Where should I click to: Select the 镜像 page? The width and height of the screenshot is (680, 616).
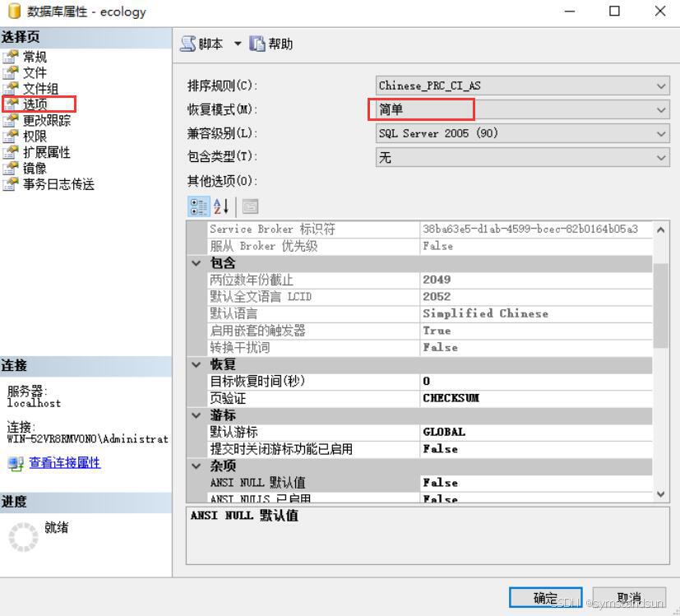click(x=35, y=169)
